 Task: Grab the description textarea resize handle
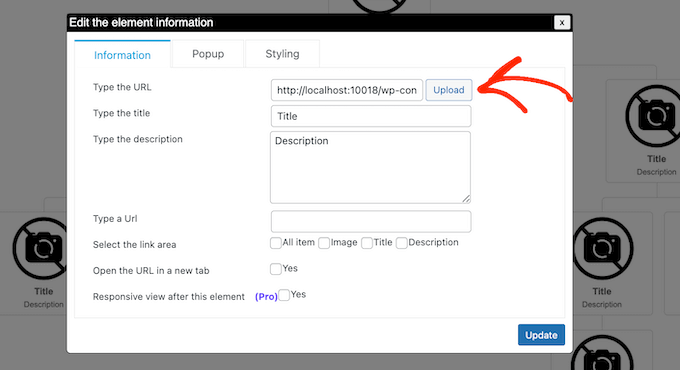[x=466, y=199]
